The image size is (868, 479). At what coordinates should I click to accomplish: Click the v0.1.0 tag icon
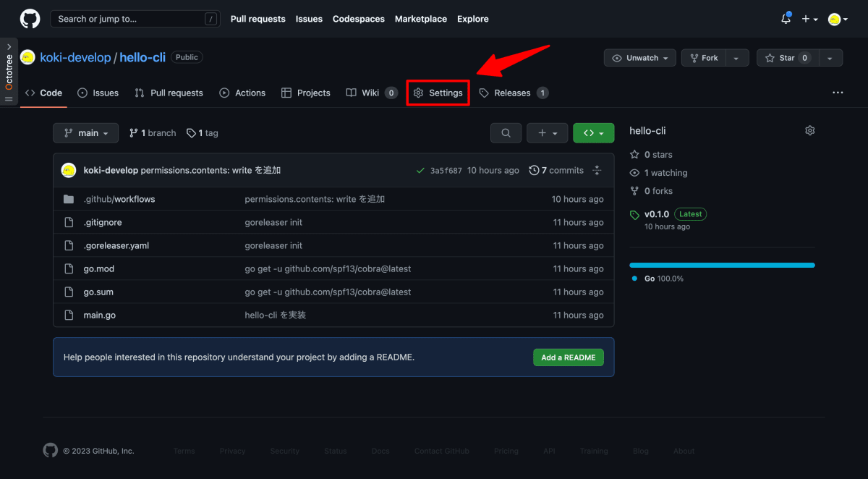point(634,213)
